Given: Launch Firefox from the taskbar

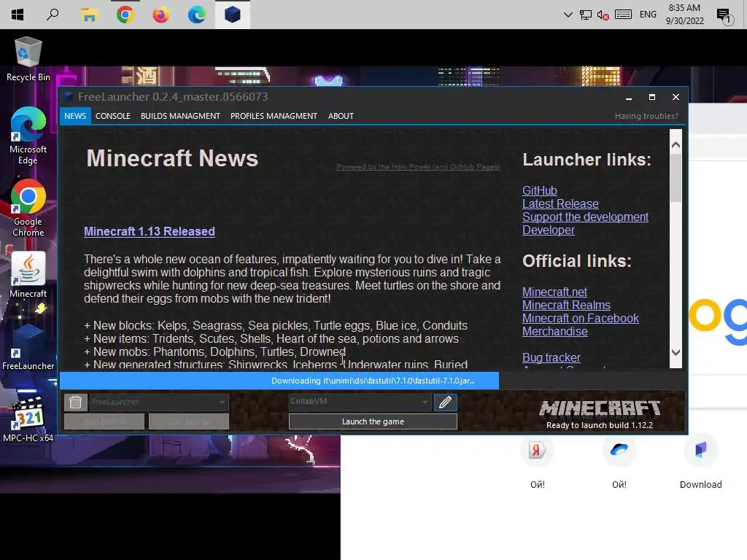Looking at the screenshot, I should coord(160,15).
